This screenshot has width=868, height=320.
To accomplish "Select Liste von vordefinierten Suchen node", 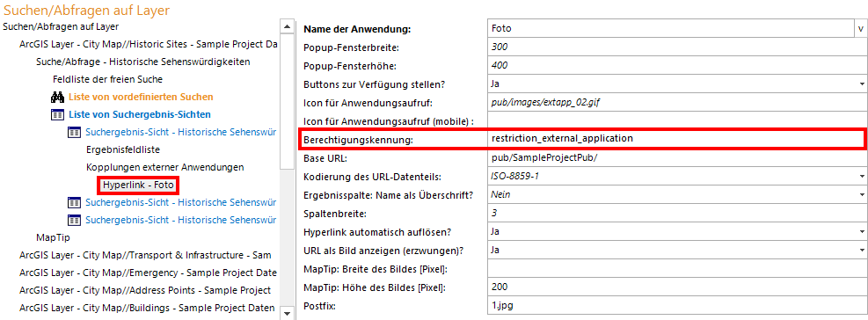I will 141,97.
